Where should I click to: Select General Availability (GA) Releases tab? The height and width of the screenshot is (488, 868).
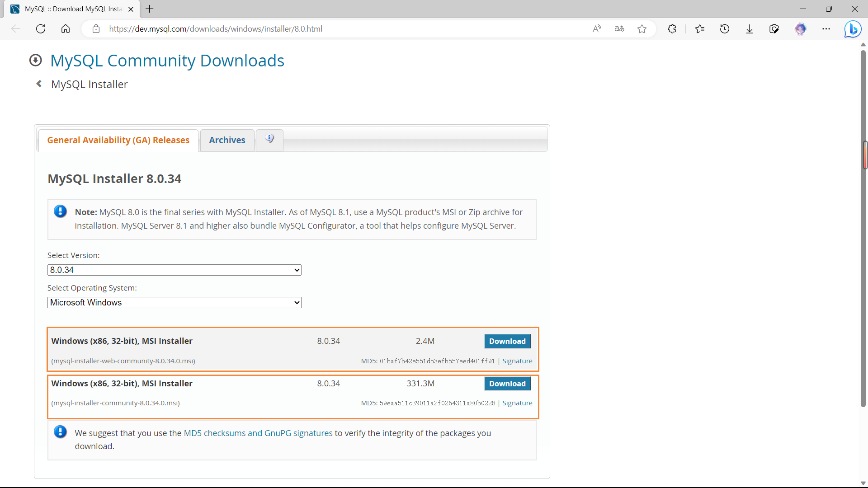click(x=118, y=141)
